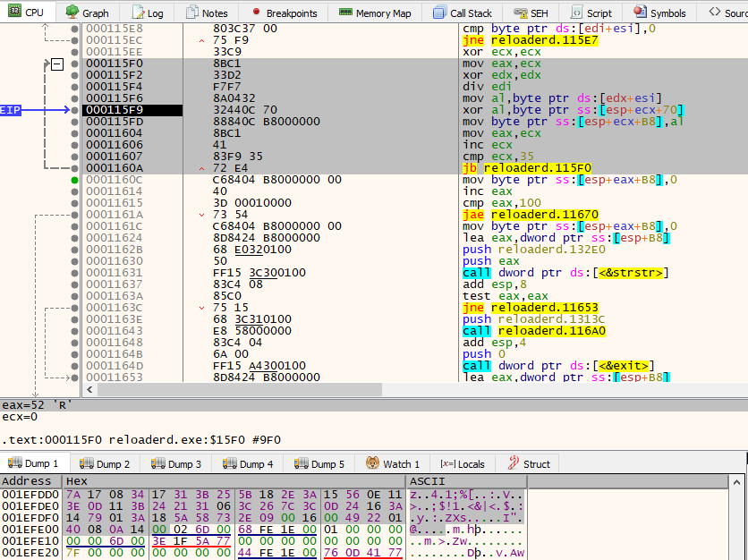This screenshot has height=560, width=748.
Task: Toggle the green breakpoint at 0001160C
Action: tap(74, 180)
